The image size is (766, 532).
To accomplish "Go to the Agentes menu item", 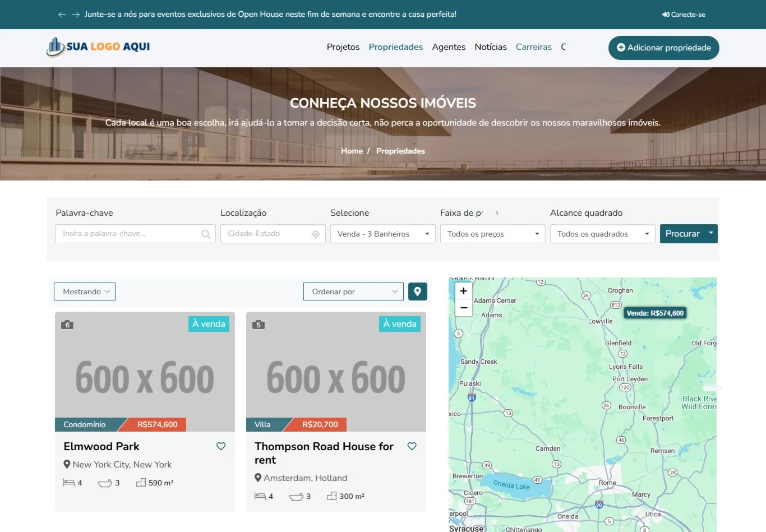I will pyautogui.click(x=449, y=47).
